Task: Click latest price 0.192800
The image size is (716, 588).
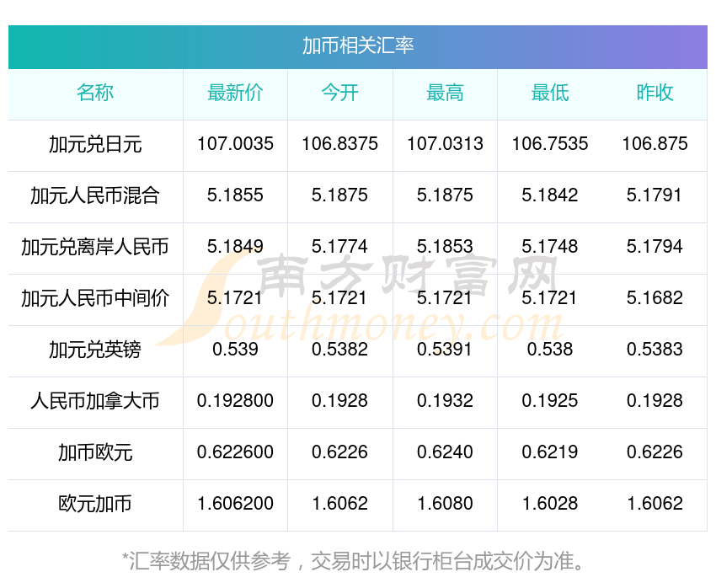Action: [x=235, y=401]
